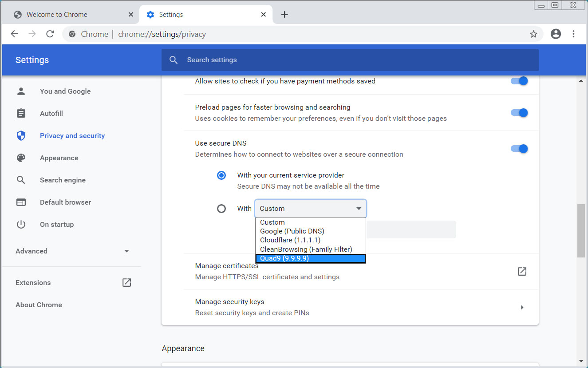Image resolution: width=588 pixels, height=368 pixels.
Task: Open Privacy and security section
Action: point(72,135)
